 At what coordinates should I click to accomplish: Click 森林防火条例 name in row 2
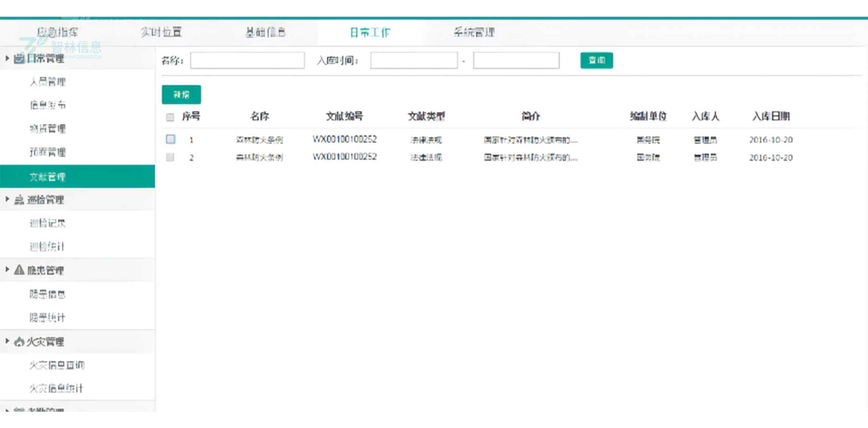point(260,157)
